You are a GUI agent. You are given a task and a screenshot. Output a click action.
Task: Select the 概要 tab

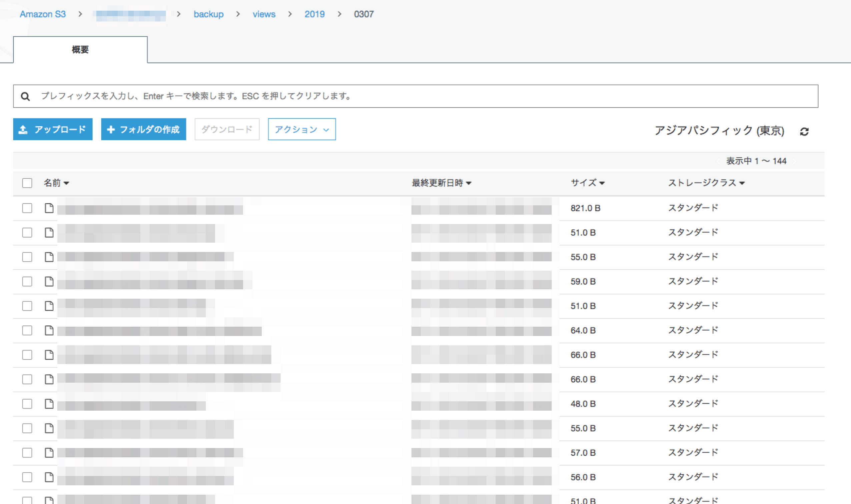tap(80, 50)
